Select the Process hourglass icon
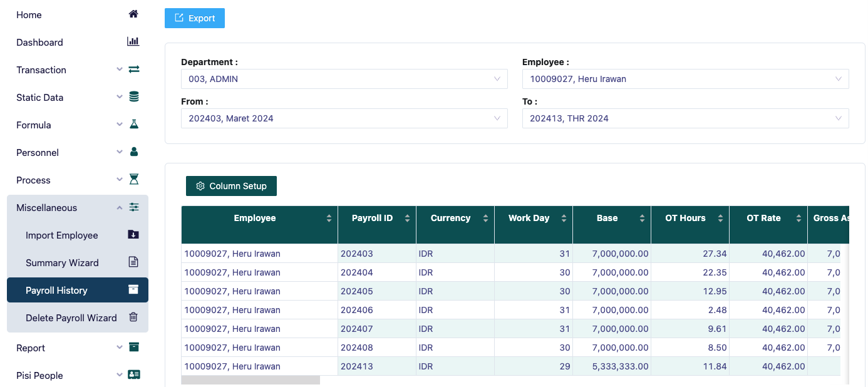This screenshot has height=387, width=868. pyautogui.click(x=133, y=179)
